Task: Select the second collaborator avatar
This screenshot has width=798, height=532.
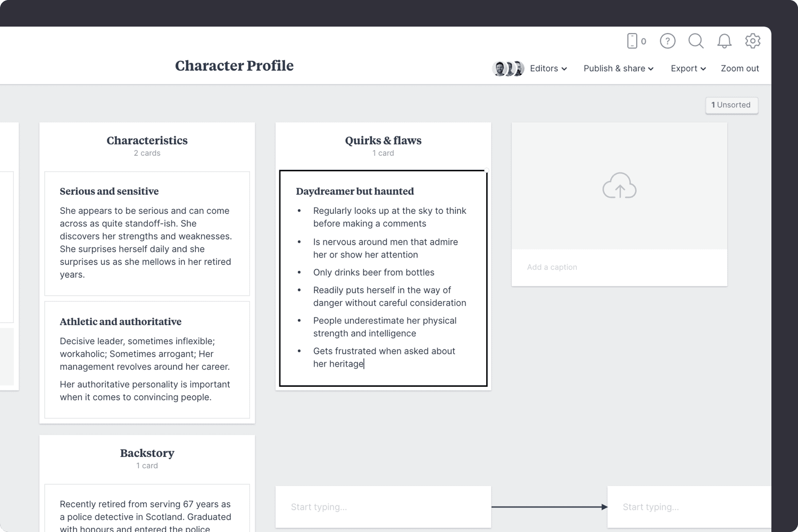Action: [511, 68]
